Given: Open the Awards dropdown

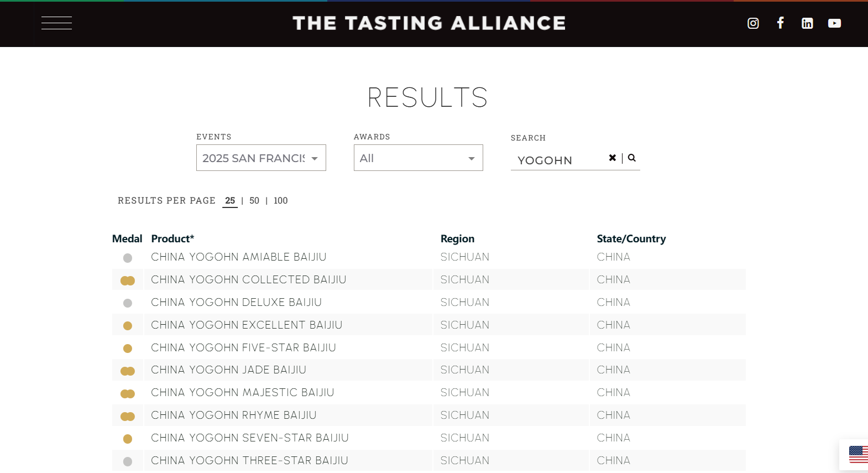Looking at the screenshot, I should [x=418, y=158].
